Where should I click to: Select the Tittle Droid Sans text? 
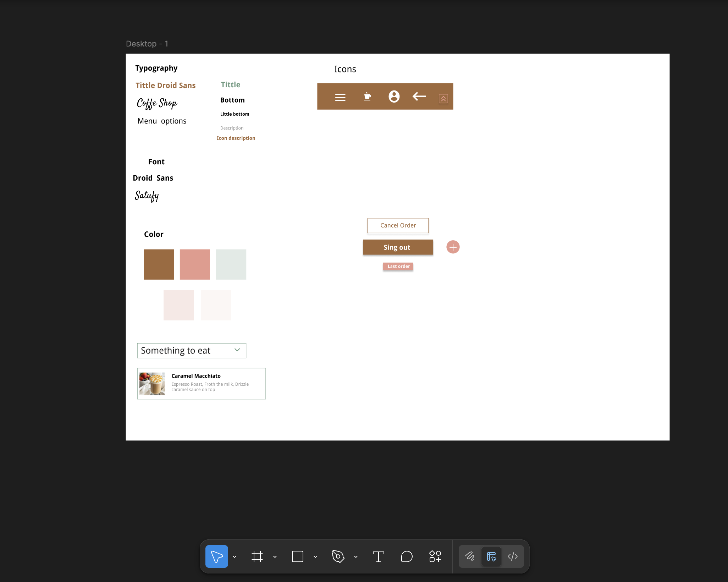click(x=166, y=86)
